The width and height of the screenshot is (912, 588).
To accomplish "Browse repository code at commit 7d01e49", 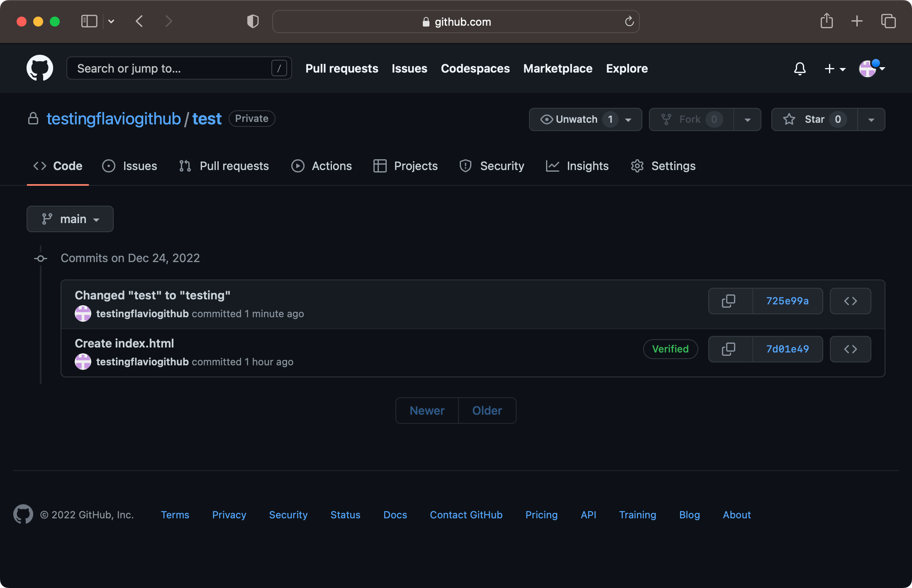I will pyautogui.click(x=850, y=349).
